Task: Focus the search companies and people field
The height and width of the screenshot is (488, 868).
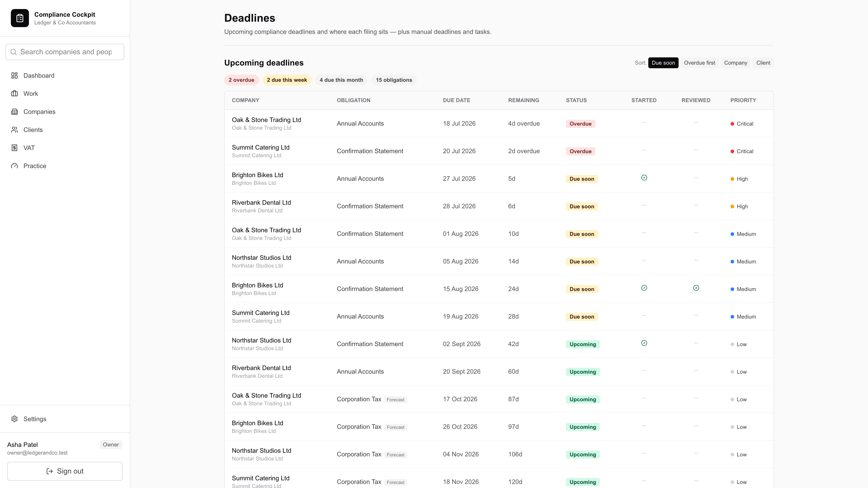Action: point(65,52)
